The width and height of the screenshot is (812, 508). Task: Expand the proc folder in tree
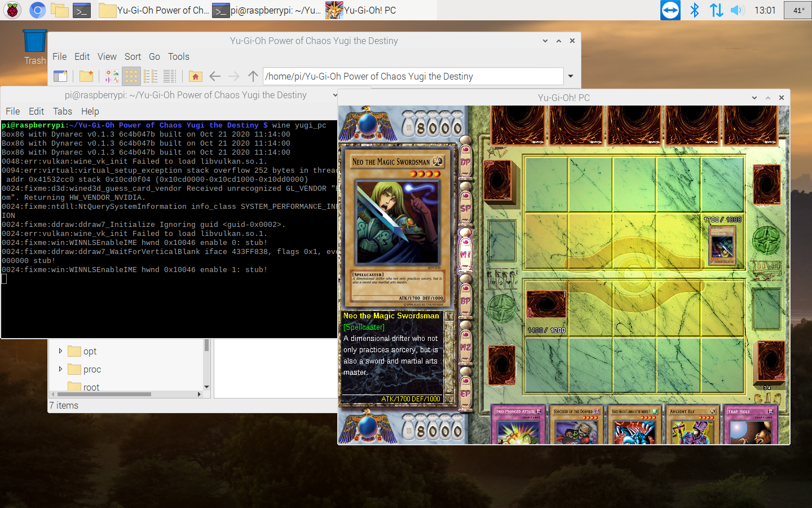pos(60,369)
